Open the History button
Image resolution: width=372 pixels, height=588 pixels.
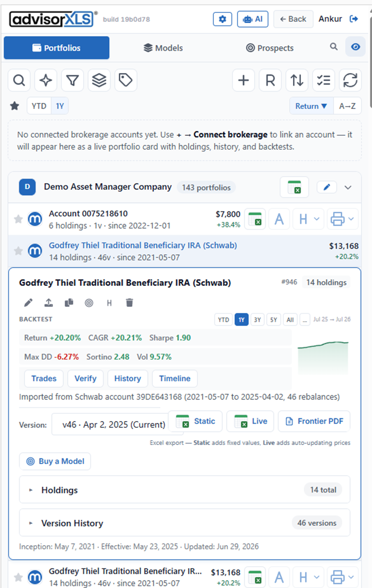coord(127,379)
